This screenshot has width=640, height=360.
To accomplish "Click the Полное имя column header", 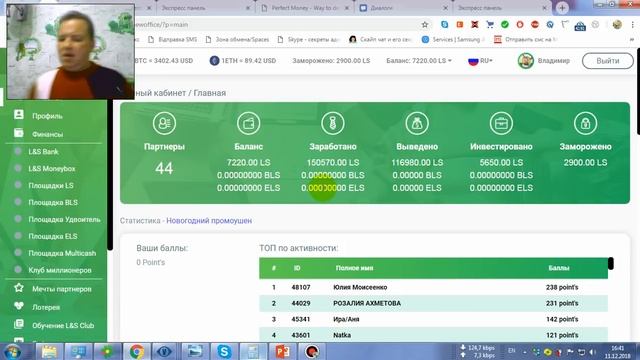I will [354, 268].
